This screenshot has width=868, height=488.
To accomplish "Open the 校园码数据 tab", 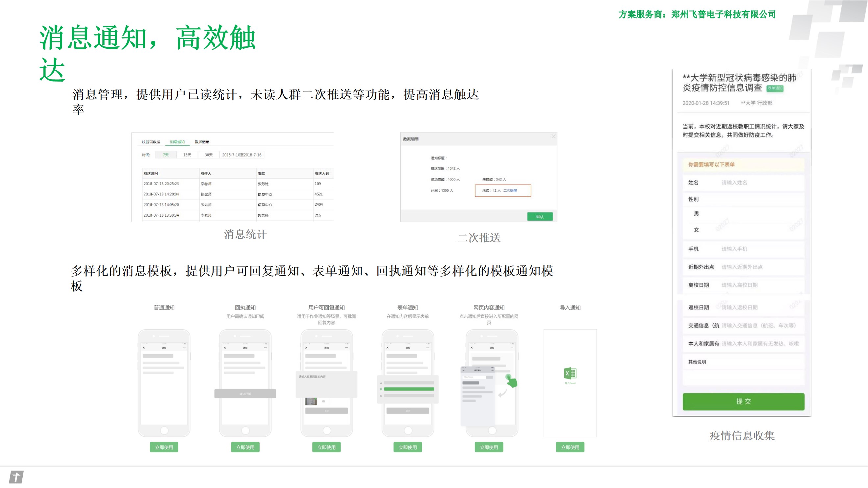I will coord(151,142).
